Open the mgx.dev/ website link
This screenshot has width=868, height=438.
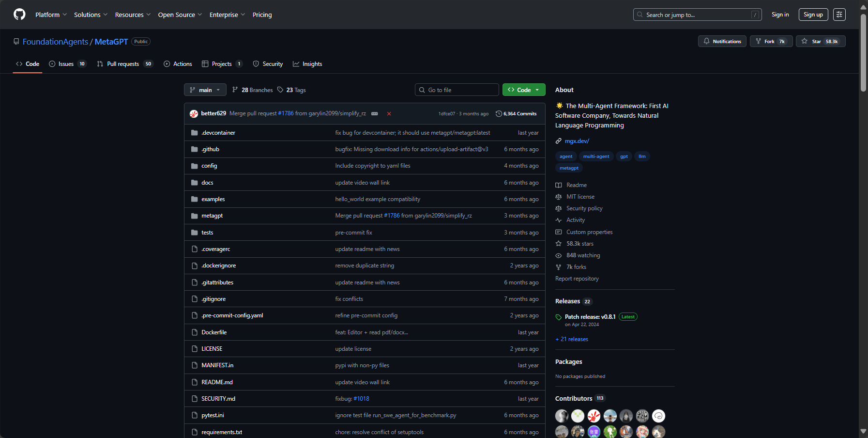(x=577, y=141)
